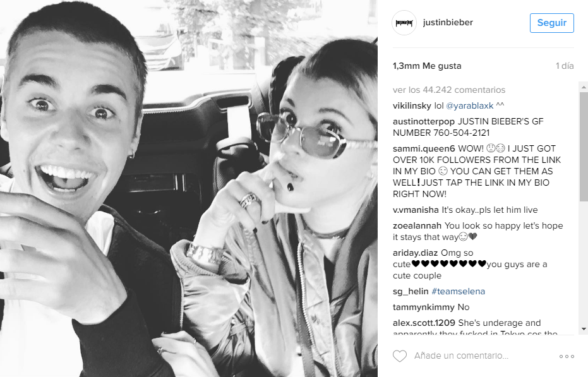Open tammynkimmy commenter profile
Image resolution: width=588 pixels, height=377 pixels.
(424, 308)
